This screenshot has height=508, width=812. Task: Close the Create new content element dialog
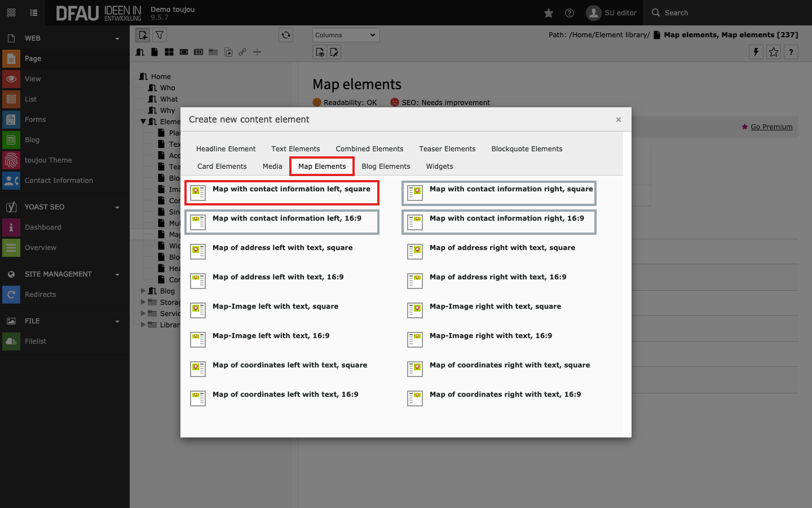coord(619,120)
